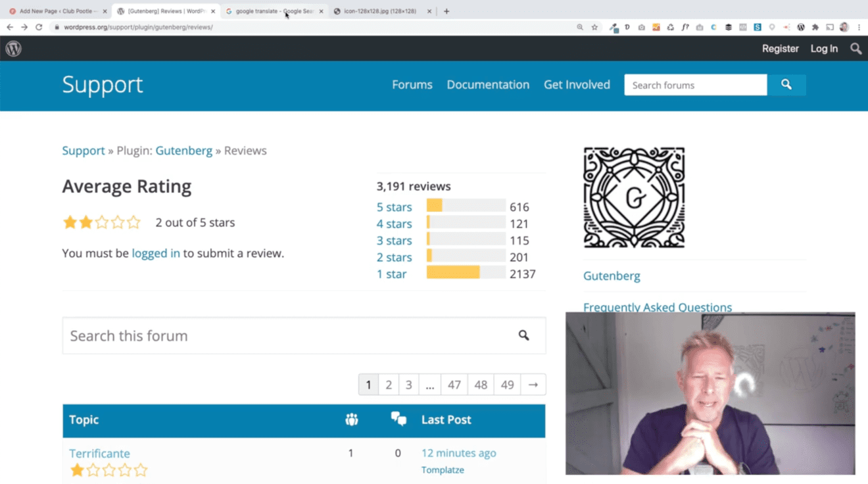Click the WordPress logo in the admin bar
The width and height of the screenshot is (868, 484).
point(13,49)
